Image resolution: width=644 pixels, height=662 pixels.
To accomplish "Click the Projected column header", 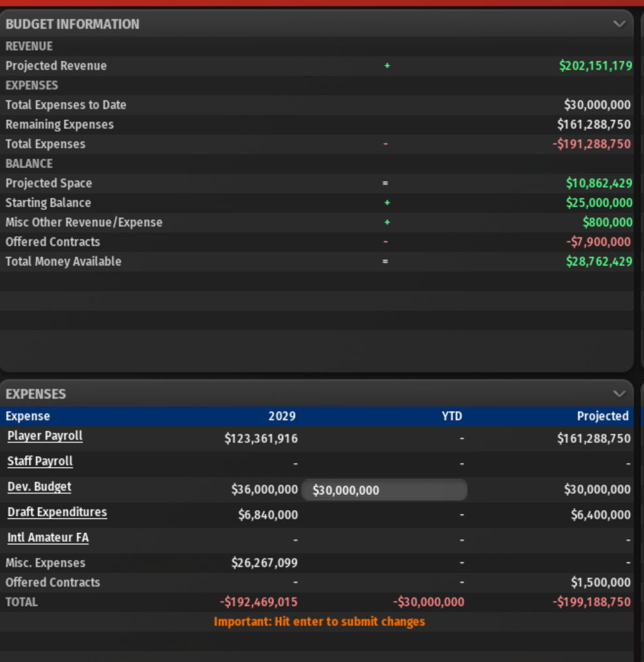I will coord(602,416).
